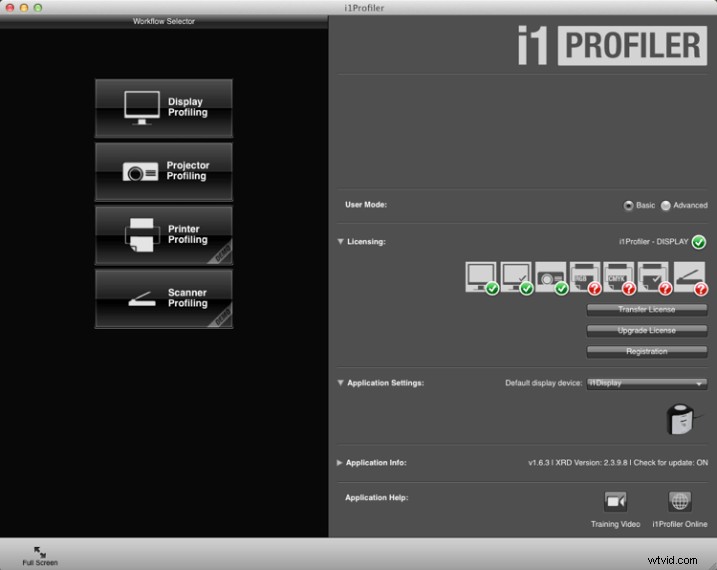
Task: Click the 'i1Profiler Online' caption text
Action: pyautogui.click(x=680, y=524)
